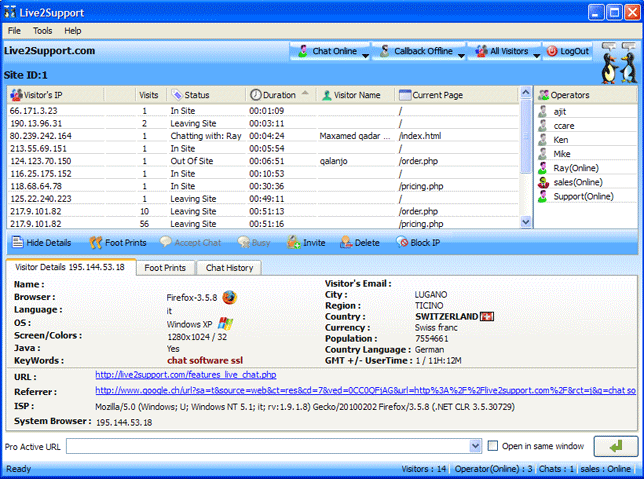Open the live2support.com features URL link

(x=186, y=375)
